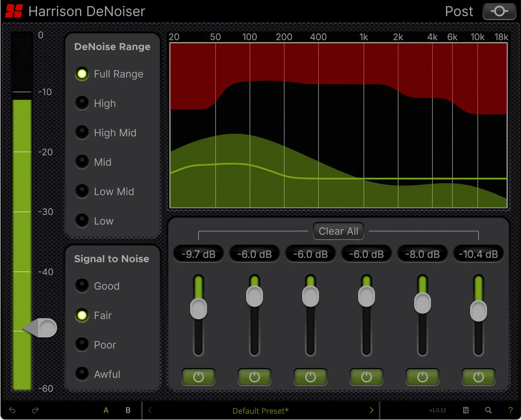Click the -10.4 dB band slider handle
The width and height of the screenshot is (521, 420).
[x=479, y=311]
